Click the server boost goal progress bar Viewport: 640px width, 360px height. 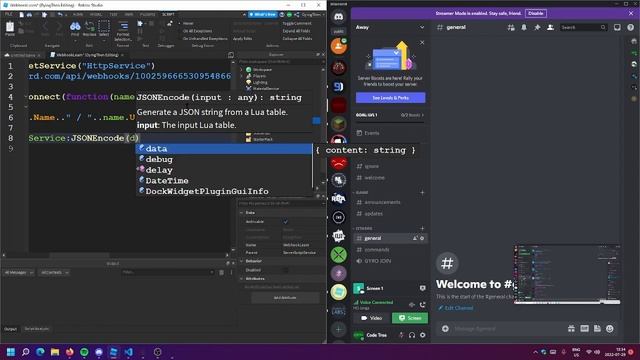(x=390, y=121)
